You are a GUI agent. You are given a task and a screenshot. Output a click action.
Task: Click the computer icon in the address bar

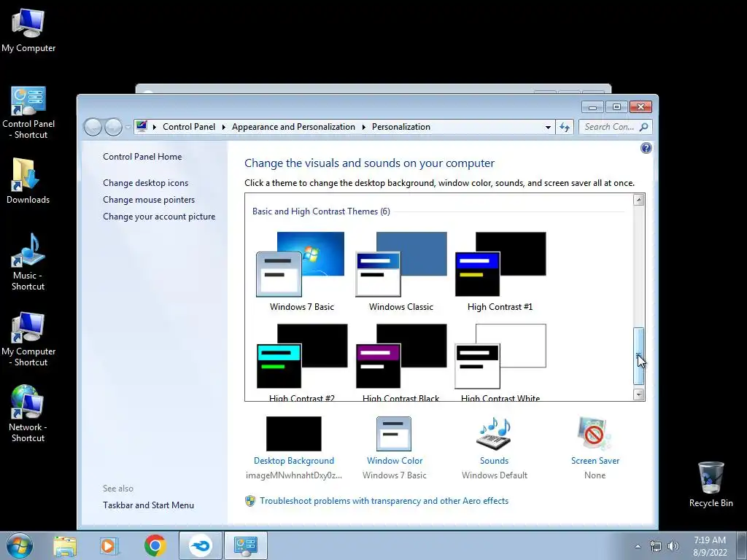point(142,127)
